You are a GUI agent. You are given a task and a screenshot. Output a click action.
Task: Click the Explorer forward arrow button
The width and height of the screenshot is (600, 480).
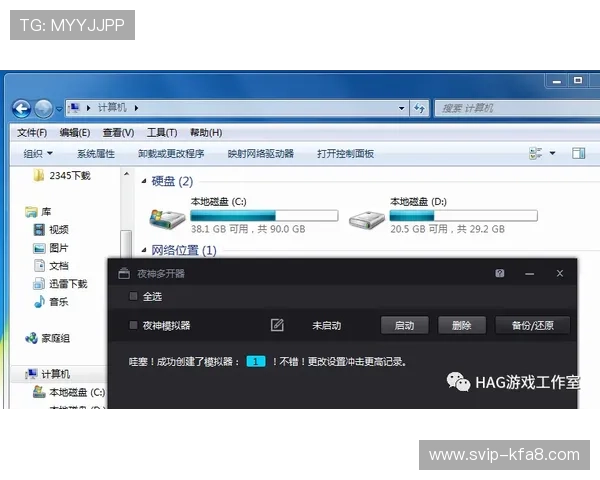pos(43,109)
